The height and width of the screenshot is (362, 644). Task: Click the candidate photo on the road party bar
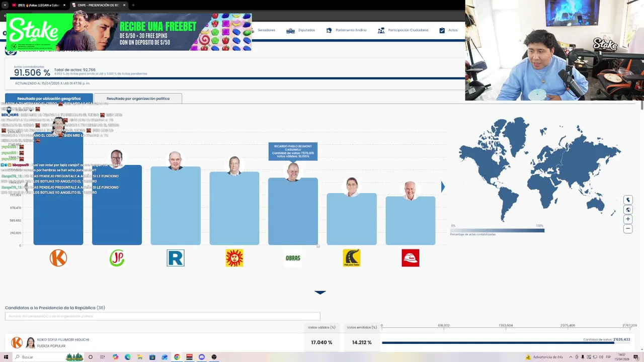352,188
